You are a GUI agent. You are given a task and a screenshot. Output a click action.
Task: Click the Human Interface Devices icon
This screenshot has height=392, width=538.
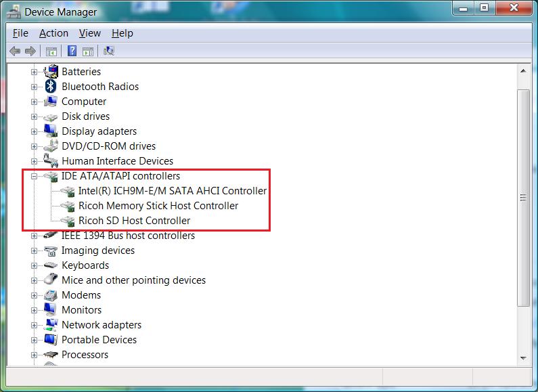click(51, 160)
